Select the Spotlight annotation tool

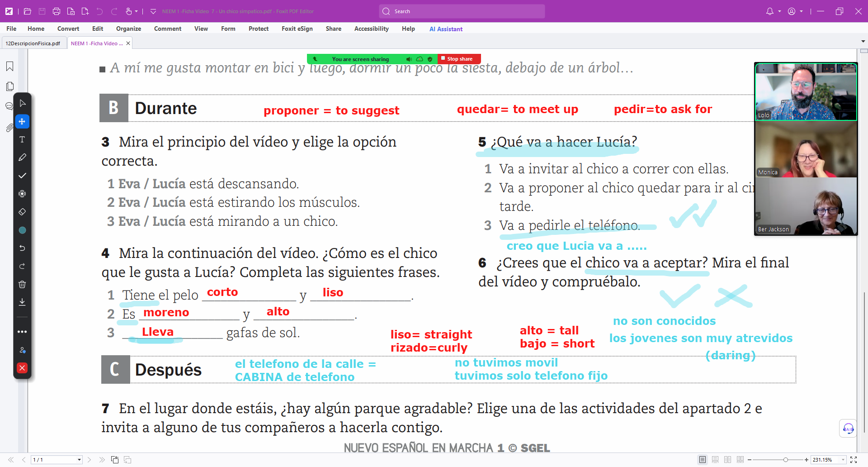tap(22, 194)
